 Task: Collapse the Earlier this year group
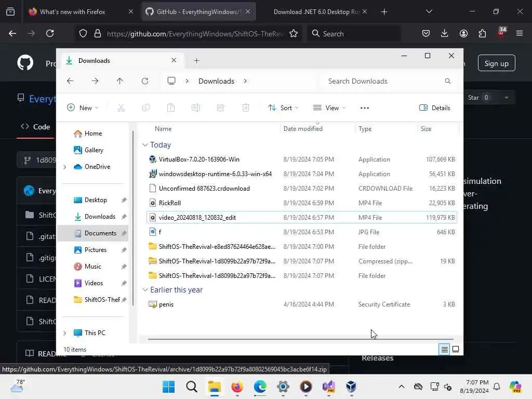(x=145, y=290)
